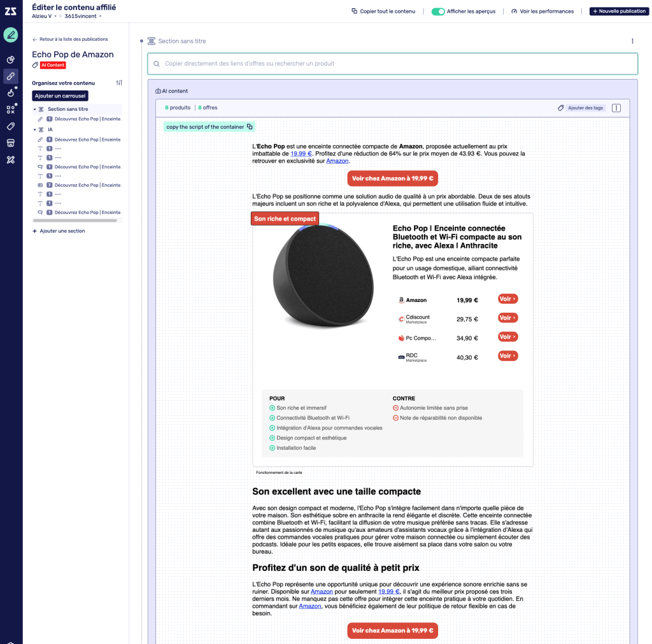Open the pie chart analytics sidebar icon
This screenshot has height=644, width=652.
pos(11,59)
